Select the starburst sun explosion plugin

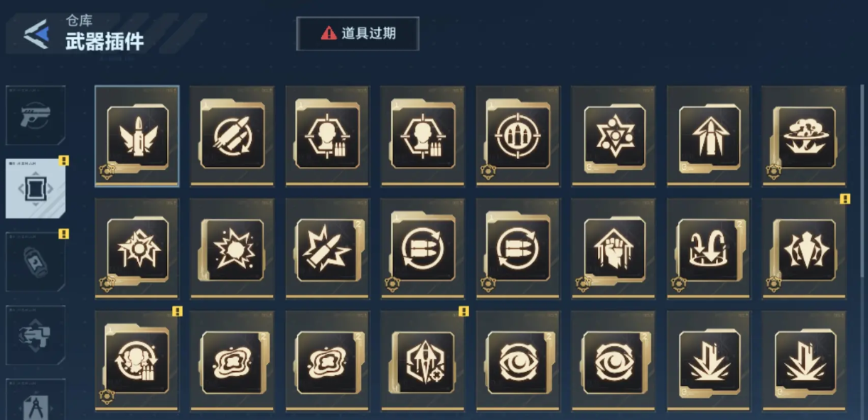[232, 249]
